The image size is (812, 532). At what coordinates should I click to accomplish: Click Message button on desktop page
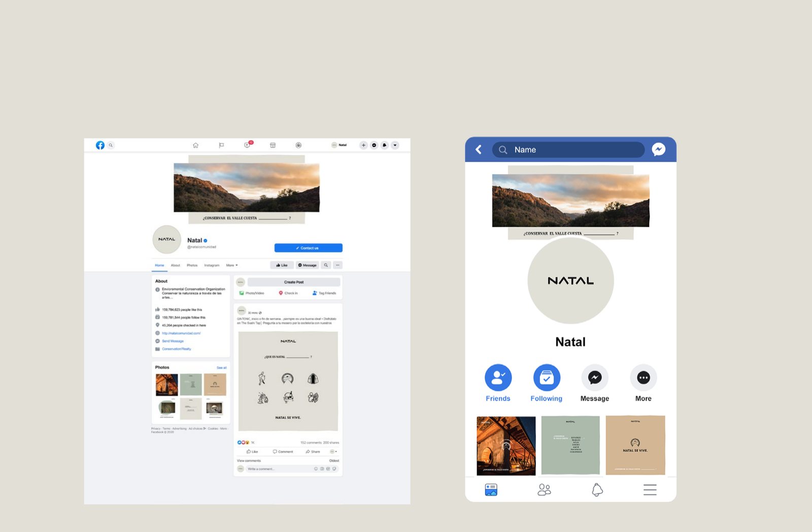point(307,265)
